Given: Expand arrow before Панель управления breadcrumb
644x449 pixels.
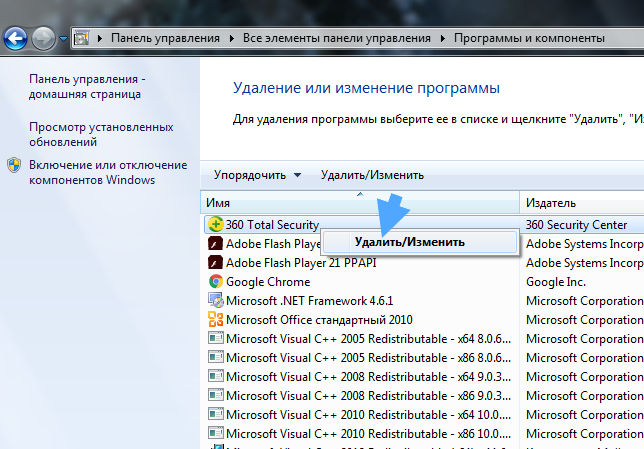Looking at the screenshot, I should [x=100, y=39].
